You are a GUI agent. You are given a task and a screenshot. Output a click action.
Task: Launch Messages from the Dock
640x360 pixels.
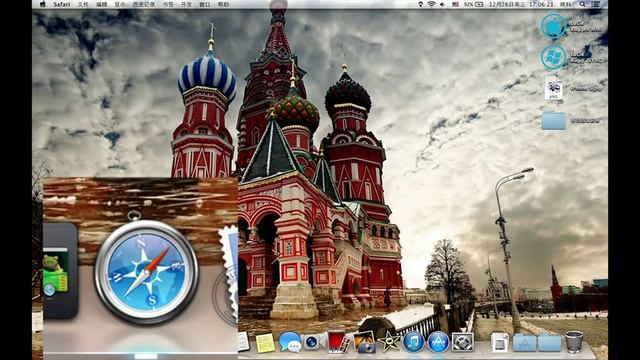click(x=289, y=342)
